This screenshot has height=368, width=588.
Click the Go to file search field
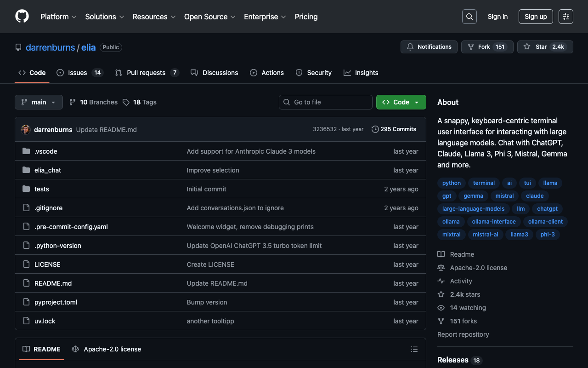tap(326, 102)
